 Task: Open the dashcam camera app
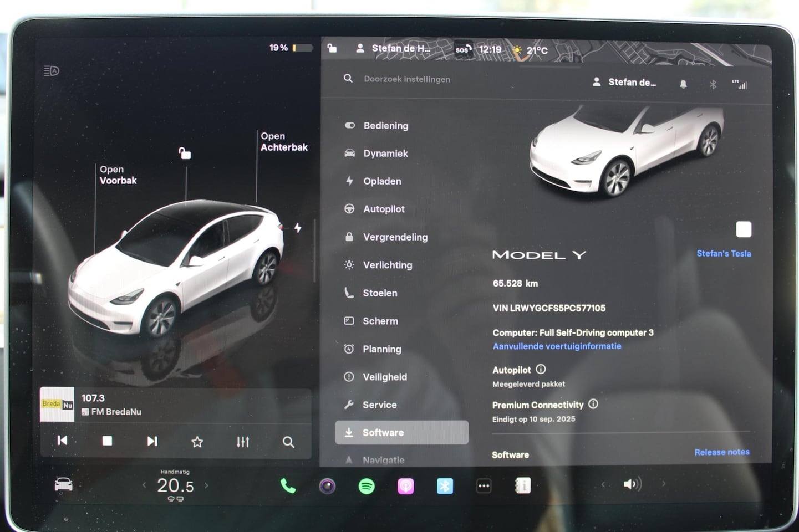[327, 486]
